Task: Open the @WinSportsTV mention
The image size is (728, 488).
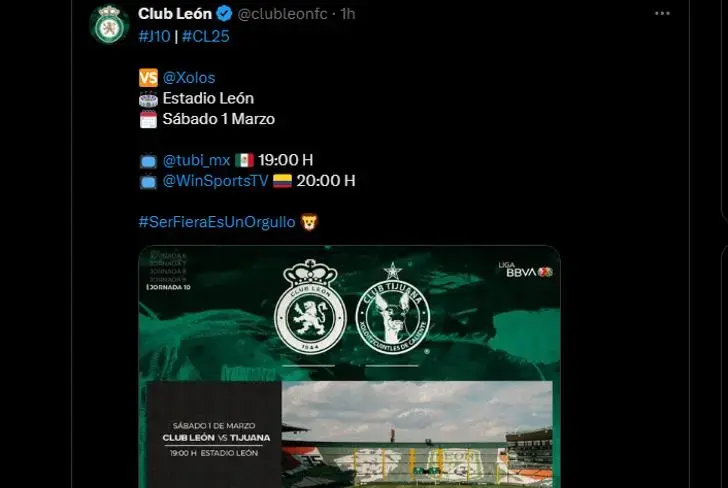Action: click(215, 181)
